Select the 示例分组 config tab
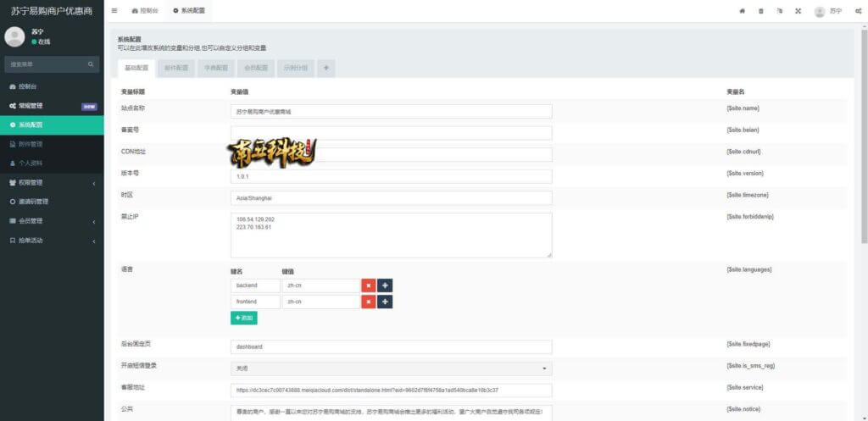The width and height of the screenshot is (868, 421). click(x=296, y=68)
